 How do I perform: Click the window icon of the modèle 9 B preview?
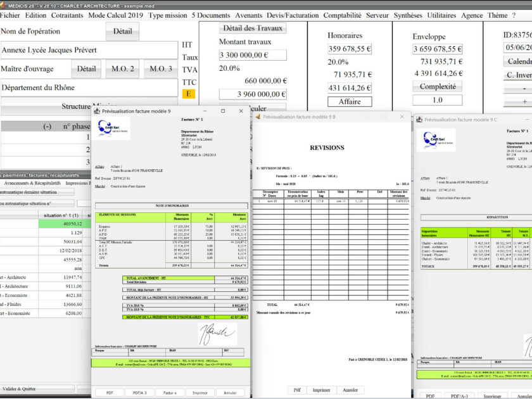[258, 117]
